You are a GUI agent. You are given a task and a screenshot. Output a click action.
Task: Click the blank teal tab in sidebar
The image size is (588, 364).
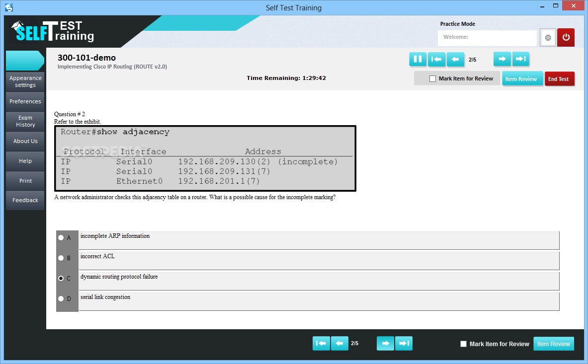[25, 61]
